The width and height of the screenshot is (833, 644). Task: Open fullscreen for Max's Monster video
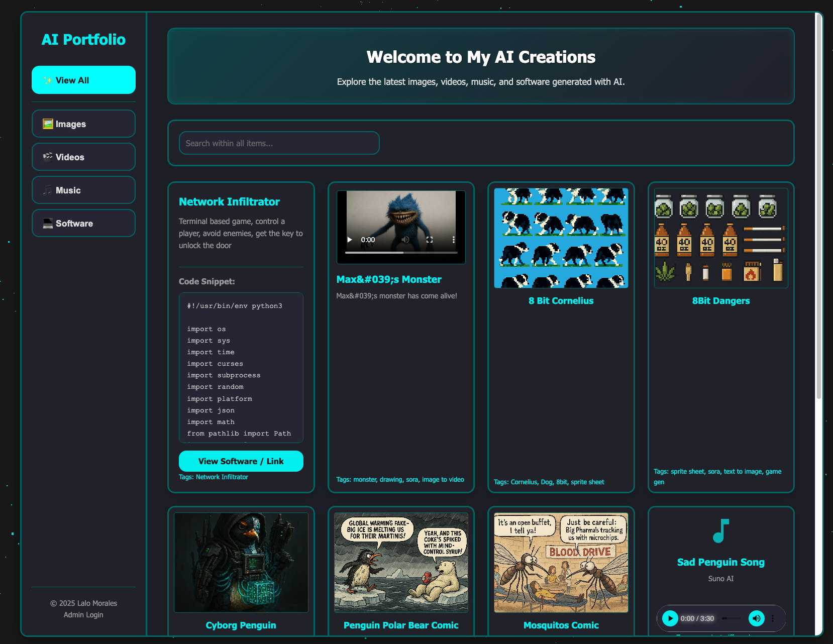430,240
